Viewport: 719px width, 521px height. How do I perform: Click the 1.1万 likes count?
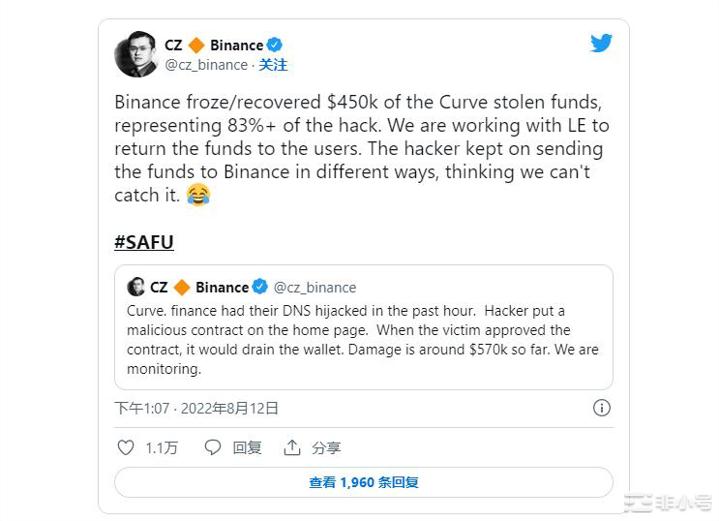coord(161,448)
